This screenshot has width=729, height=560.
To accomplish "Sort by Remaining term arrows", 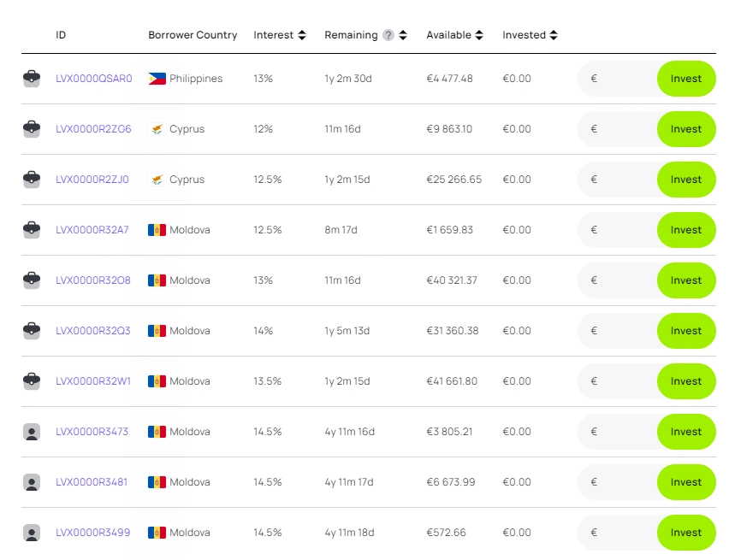I will click(x=403, y=35).
